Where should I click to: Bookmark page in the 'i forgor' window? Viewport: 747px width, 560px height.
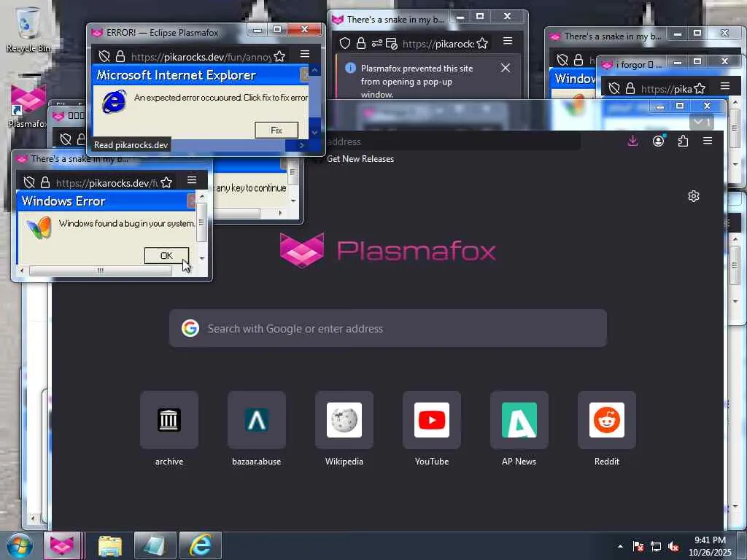pyautogui.click(x=700, y=88)
